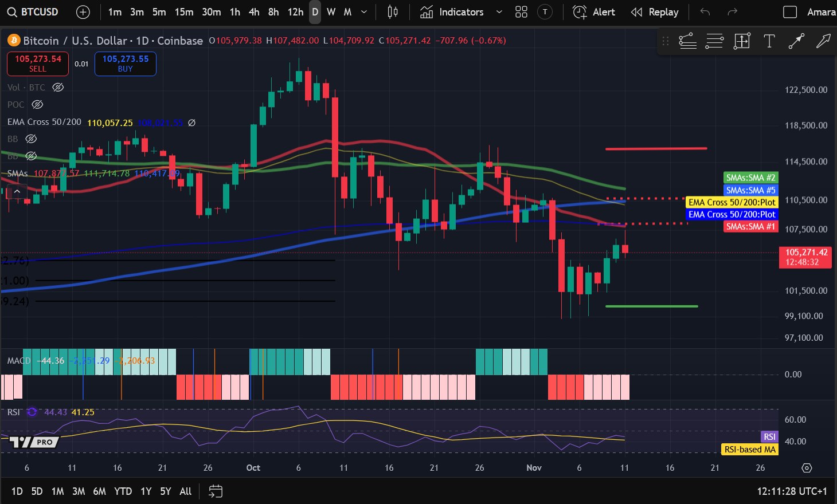Select the 30m timeframe

coord(212,12)
